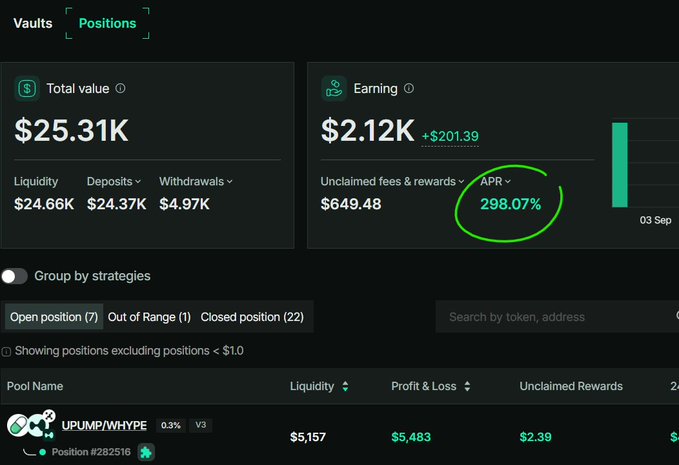Click the $24.37K Deposits value
The width and height of the screenshot is (679, 465).
[x=116, y=204]
